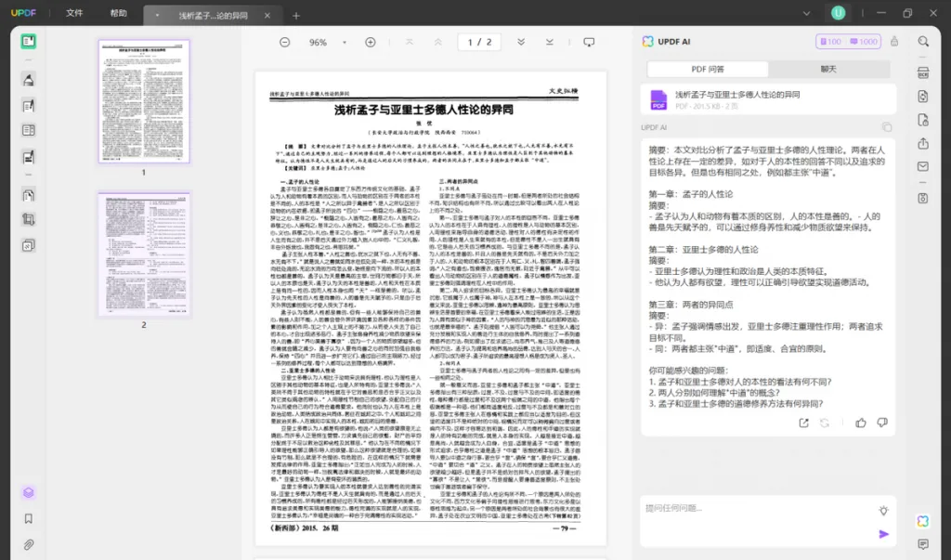Close the 浅析孟子 document tab
The width and height of the screenshot is (951, 560).
pos(267,16)
